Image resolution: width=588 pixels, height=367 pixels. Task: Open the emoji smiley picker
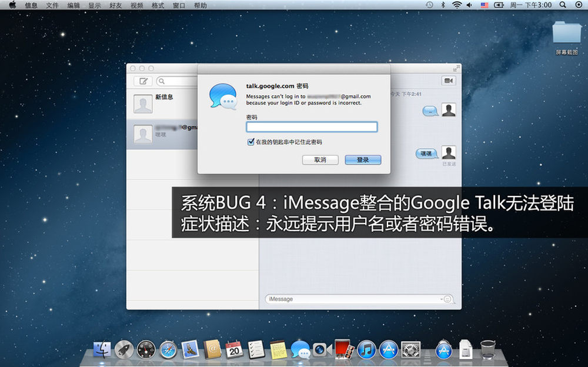pyautogui.click(x=447, y=299)
